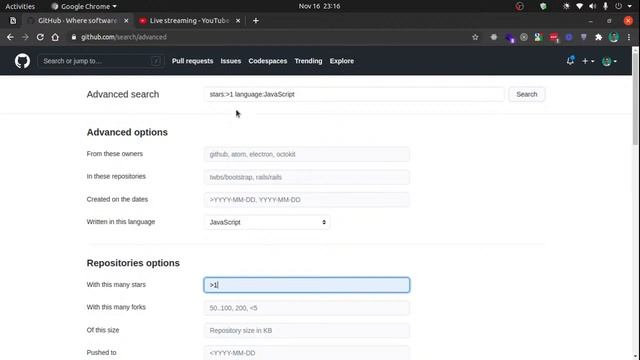Open Chrome's three-dot menu

pyautogui.click(x=629, y=37)
